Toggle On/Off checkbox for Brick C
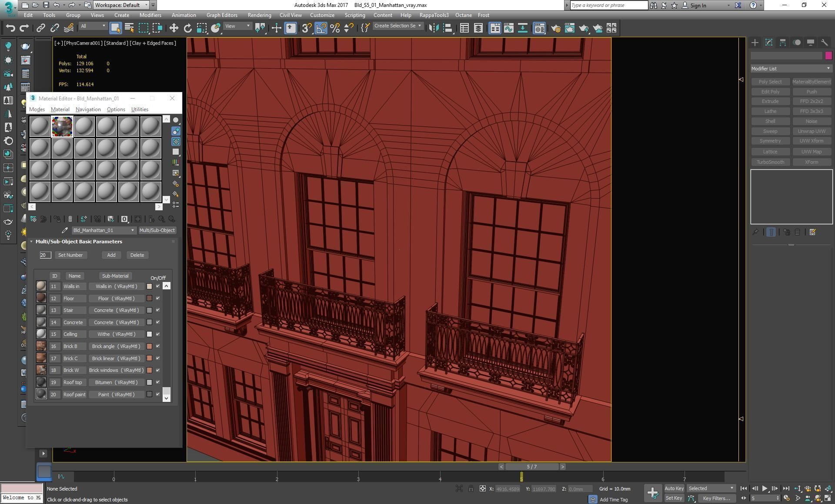The height and width of the screenshot is (504, 835). point(158,358)
